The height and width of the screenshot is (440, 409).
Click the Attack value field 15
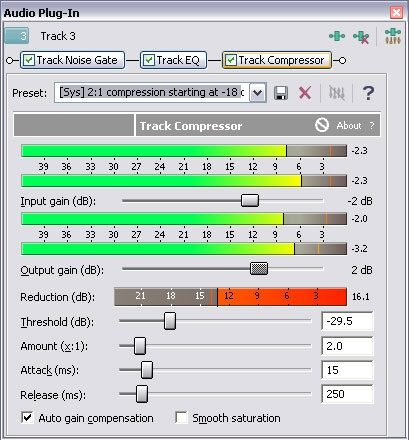point(347,370)
